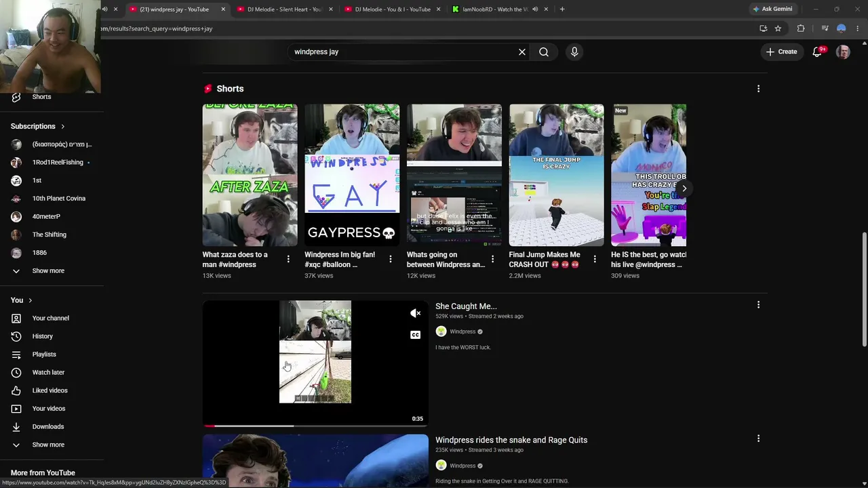This screenshot has width=868, height=488.
Task: Open Windpress channel under 'She Caught Me...'
Action: [x=462, y=331]
